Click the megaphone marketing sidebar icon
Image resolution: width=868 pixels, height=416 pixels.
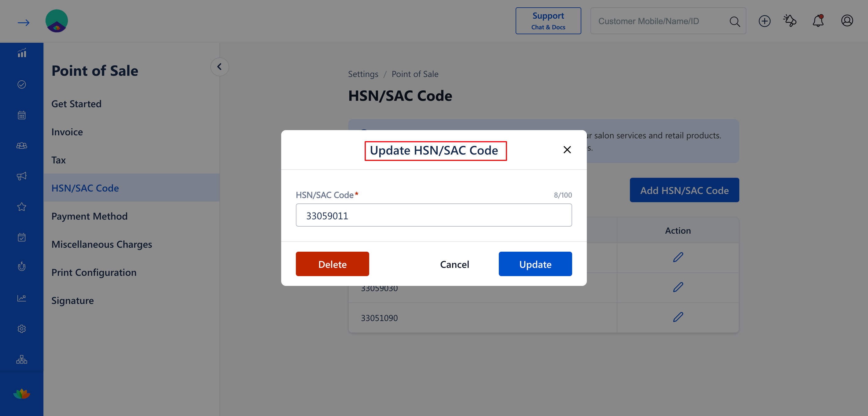(22, 176)
